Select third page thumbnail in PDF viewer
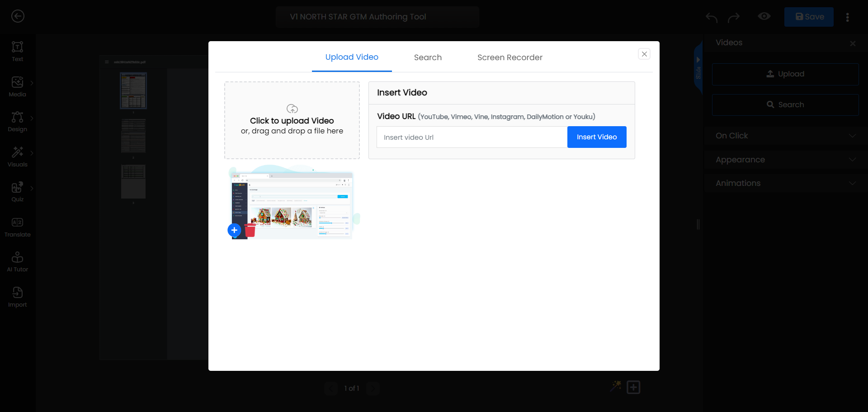Image resolution: width=868 pixels, height=412 pixels. coord(133,181)
